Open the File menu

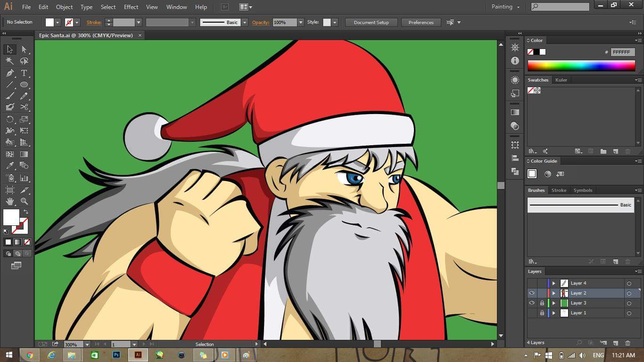26,7
